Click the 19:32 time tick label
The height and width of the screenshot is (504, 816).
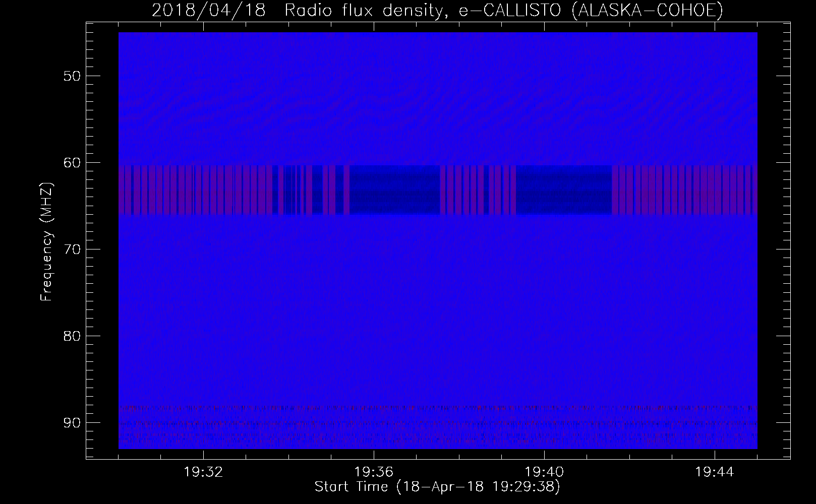[x=203, y=472]
